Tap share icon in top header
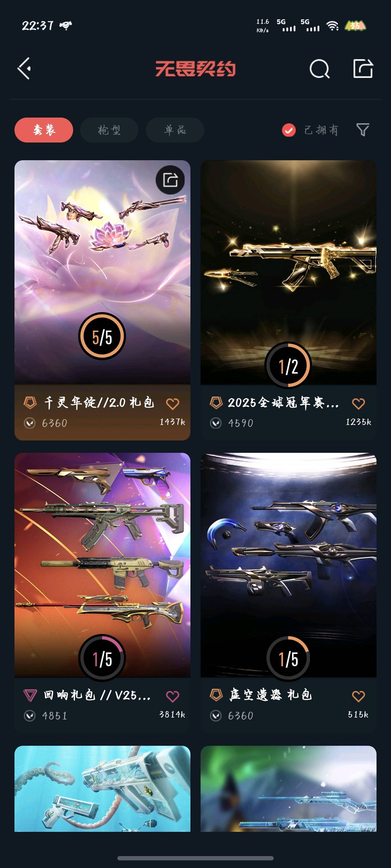 click(363, 68)
